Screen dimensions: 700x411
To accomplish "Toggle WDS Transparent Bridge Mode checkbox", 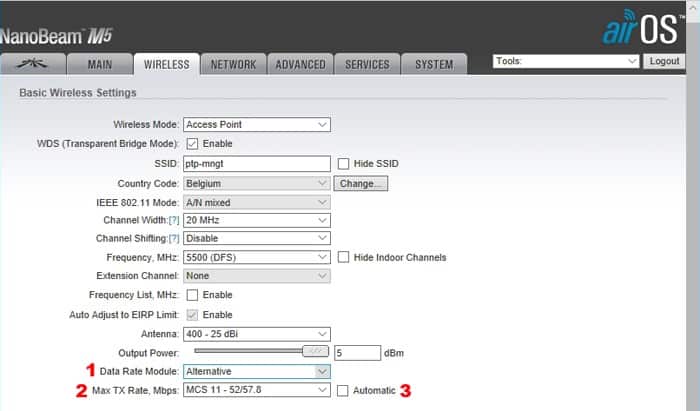I will [x=192, y=144].
